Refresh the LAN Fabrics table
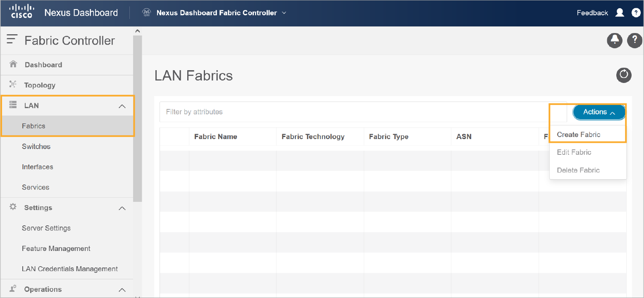The height and width of the screenshot is (298, 644). (624, 75)
